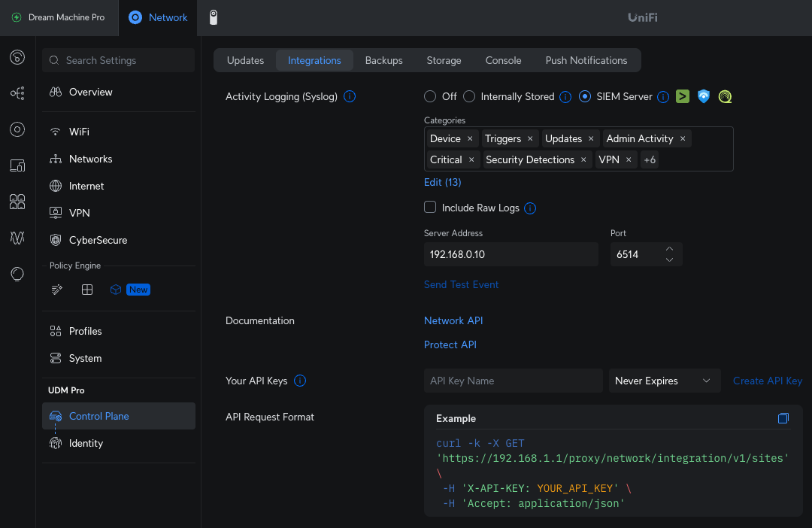Enable the Include Raw Logs checkbox
The height and width of the screenshot is (528, 812).
pyautogui.click(x=429, y=208)
